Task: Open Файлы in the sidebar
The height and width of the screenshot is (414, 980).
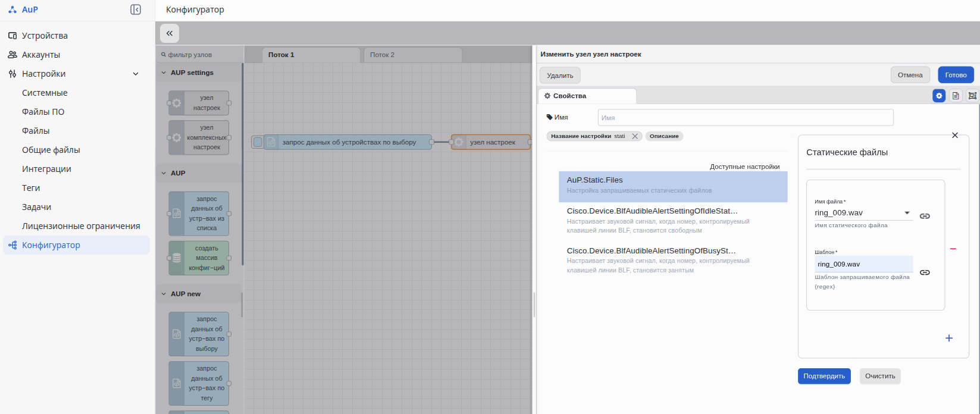Action: coord(36,131)
